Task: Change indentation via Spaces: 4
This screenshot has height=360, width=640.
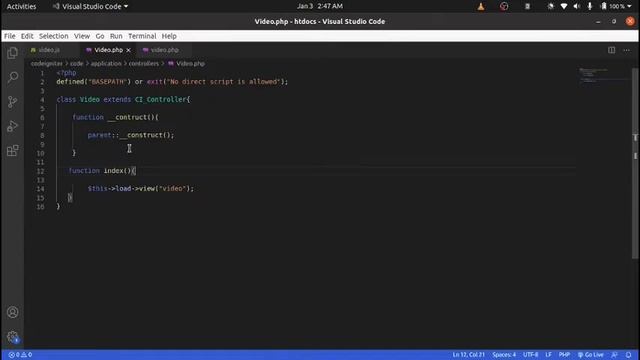Action: click(x=504, y=355)
